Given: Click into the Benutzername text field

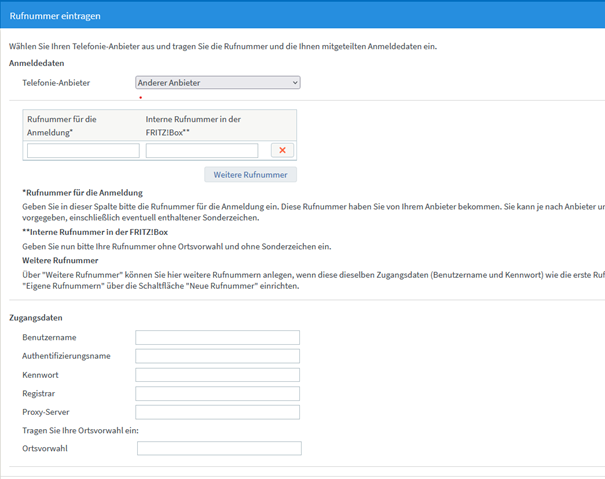Looking at the screenshot, I should pyautogui.click(x=217, y=337).
